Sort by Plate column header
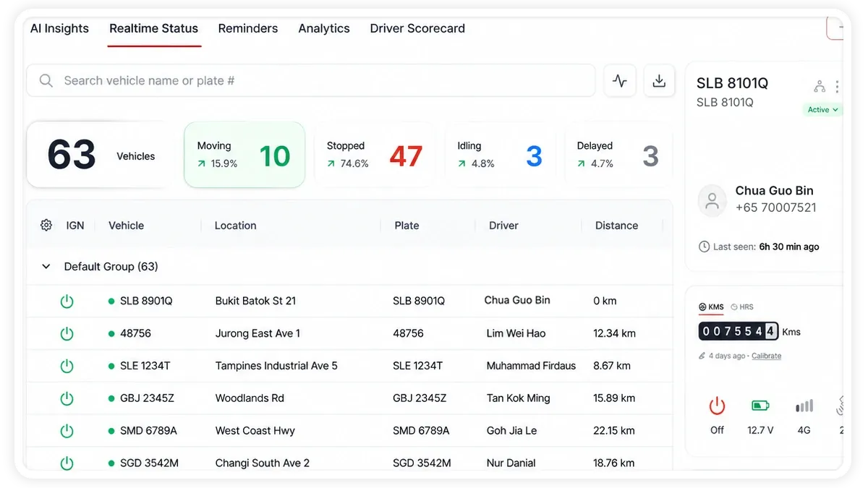 point(407,226)
